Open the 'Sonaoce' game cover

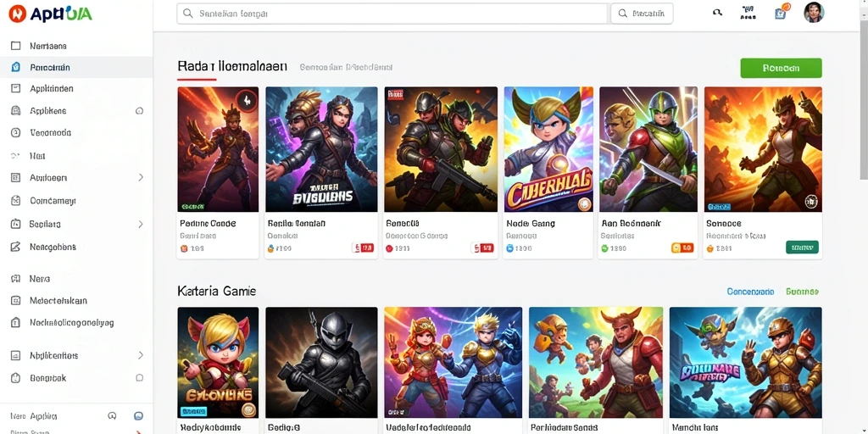click(x=763, y=149)
